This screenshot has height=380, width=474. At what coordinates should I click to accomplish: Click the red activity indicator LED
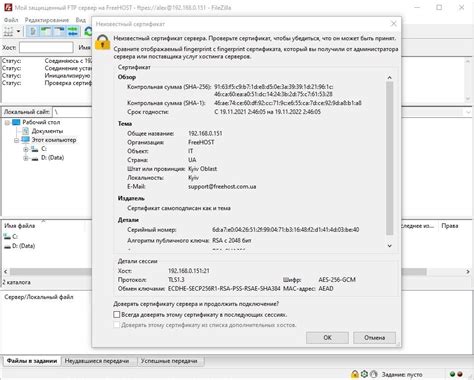click(460, 374)
